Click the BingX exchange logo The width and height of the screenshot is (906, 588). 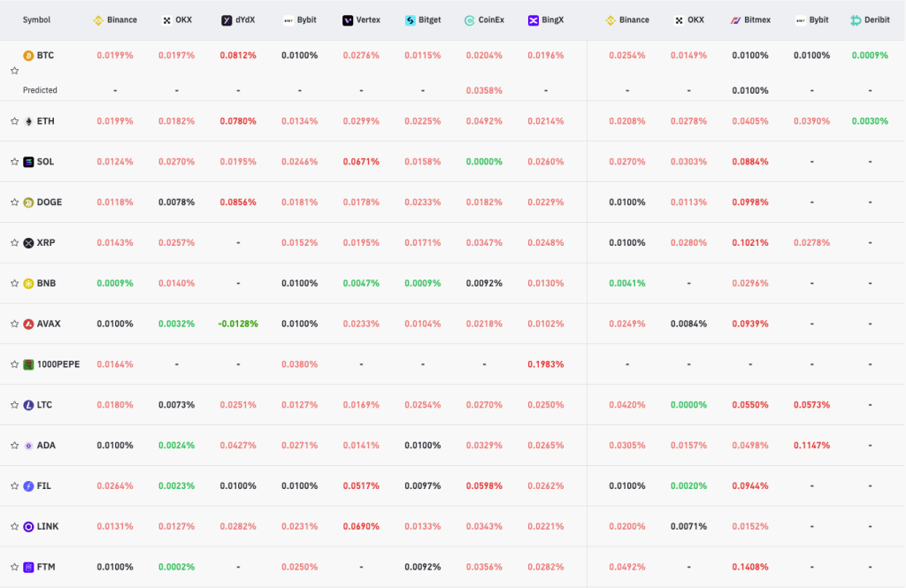(534, 20)
